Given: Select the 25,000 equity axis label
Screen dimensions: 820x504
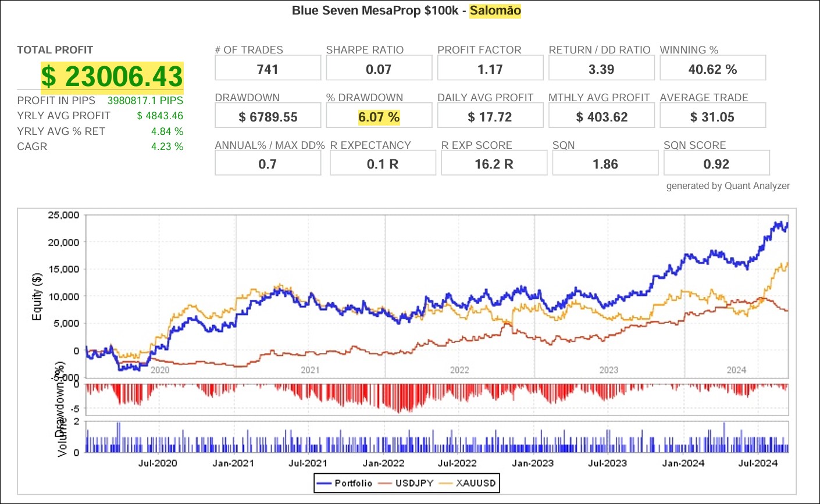Looking at the screenshot, I should point(63,215).
